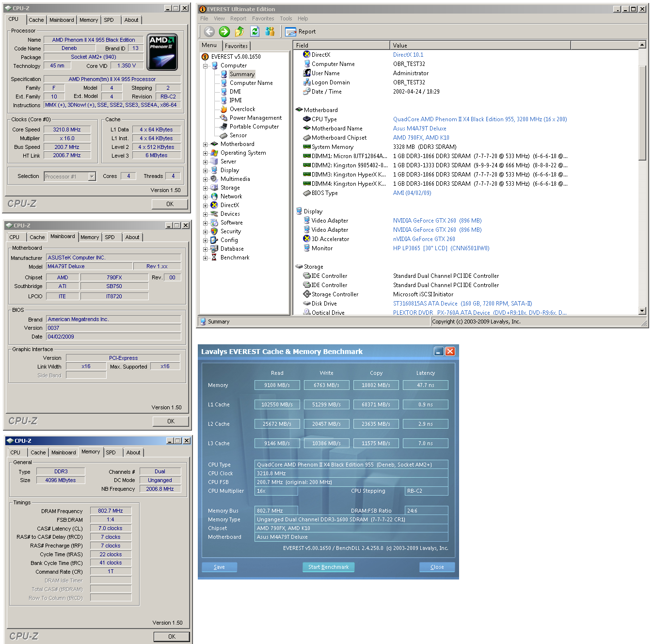Open the Processor #1 selection dropdown
The image size is (653, 644).
pos(92,177)
